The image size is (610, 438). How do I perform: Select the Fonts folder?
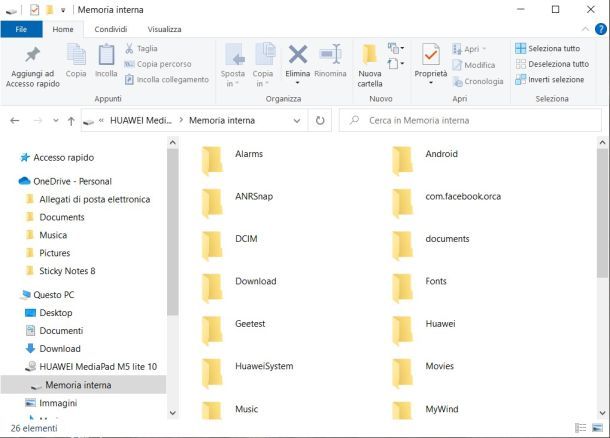[419, 287]
